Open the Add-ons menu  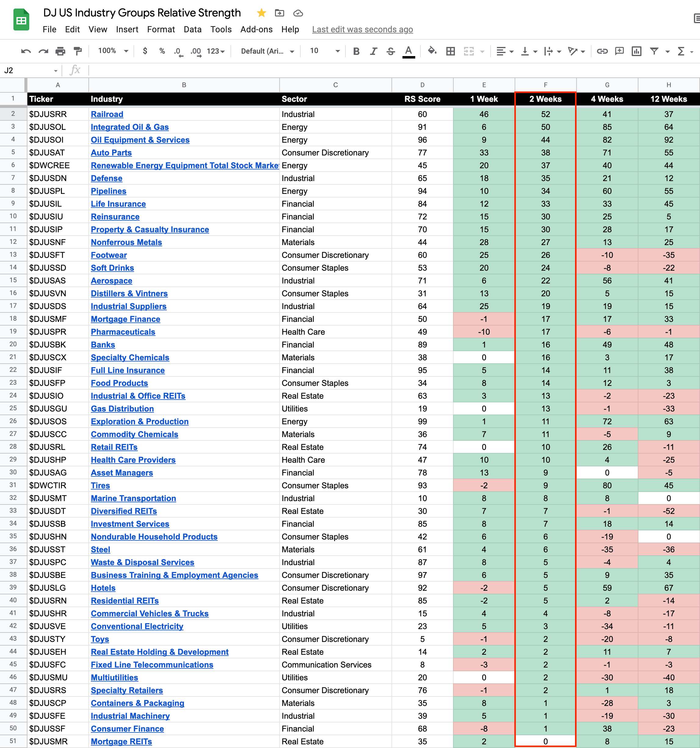coord(256,29)
